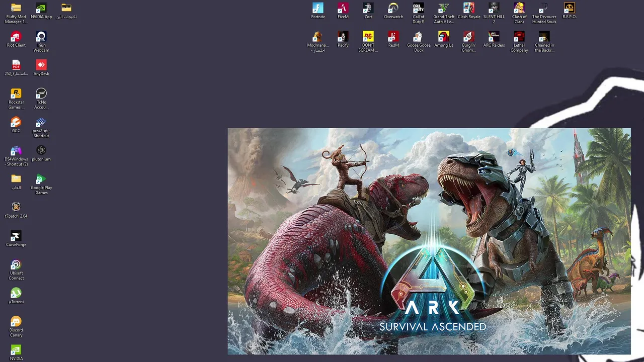Viewport: 644px width, 362px height.
Task: Open pcsx2-qt Shortcut
Action: (x=41, y=122)
